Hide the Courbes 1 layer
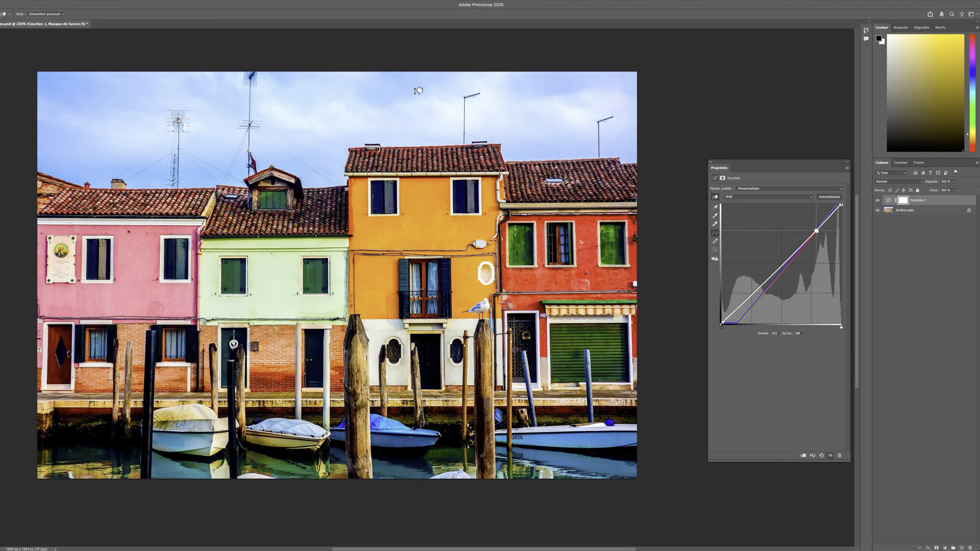 coord(878,201)
